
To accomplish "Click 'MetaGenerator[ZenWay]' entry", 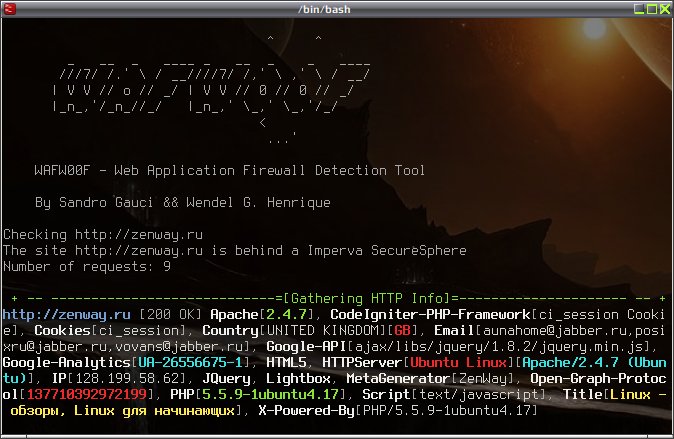I will click(x=430, y=378).
